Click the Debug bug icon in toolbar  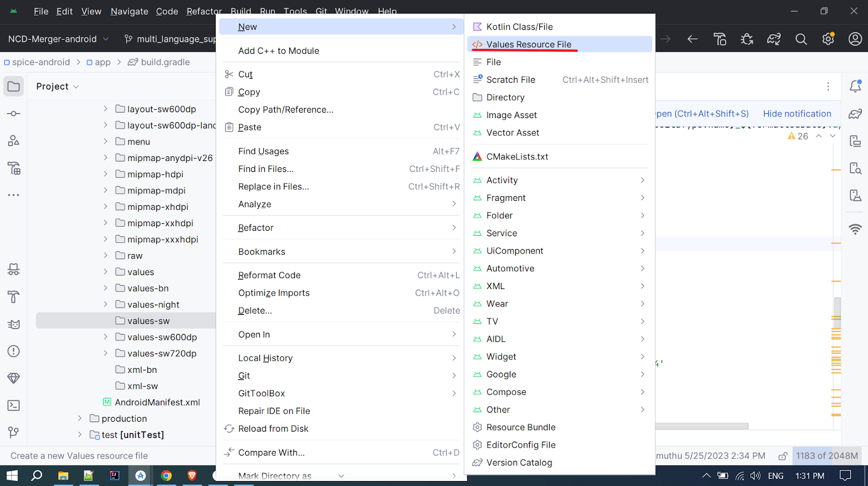point(746,39)
